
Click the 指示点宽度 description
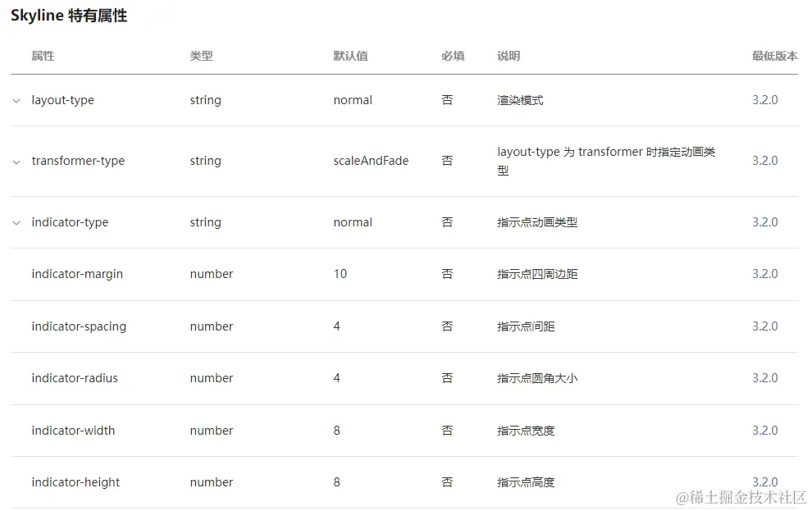pos(526,431)
